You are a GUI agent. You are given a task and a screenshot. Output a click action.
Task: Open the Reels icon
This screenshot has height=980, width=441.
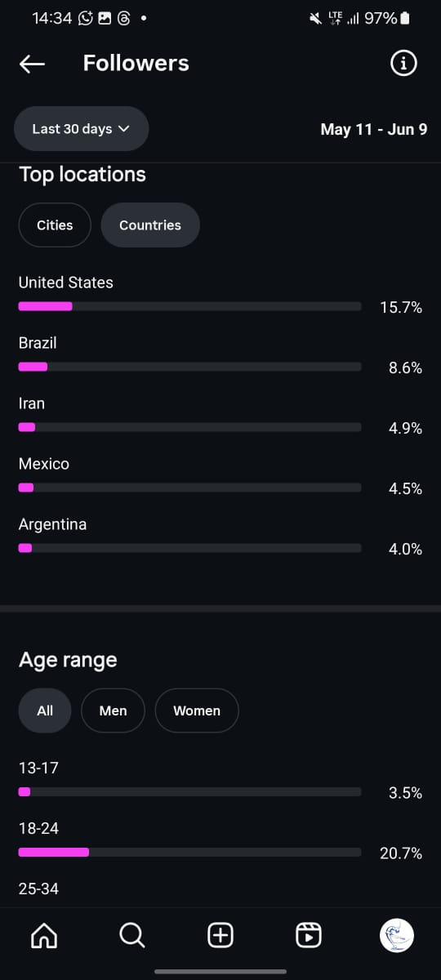[309, 935]
